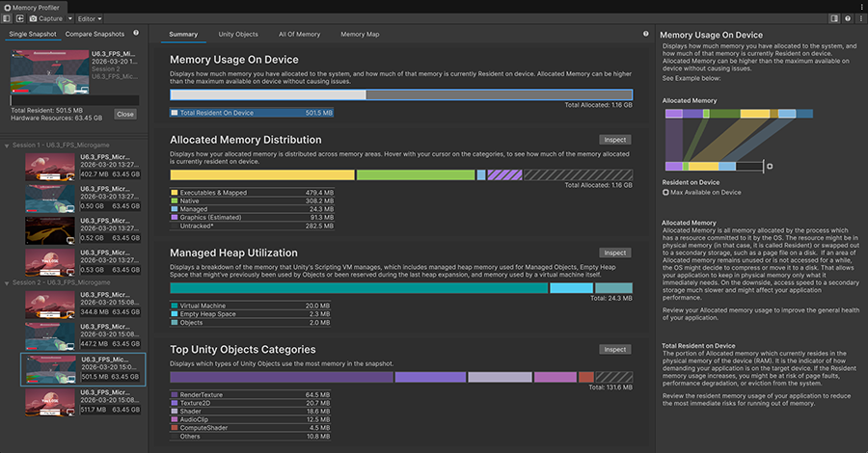Select the AudioClip legend row
The height and width of the screenshot is (453, 868).
click(250, 420)
